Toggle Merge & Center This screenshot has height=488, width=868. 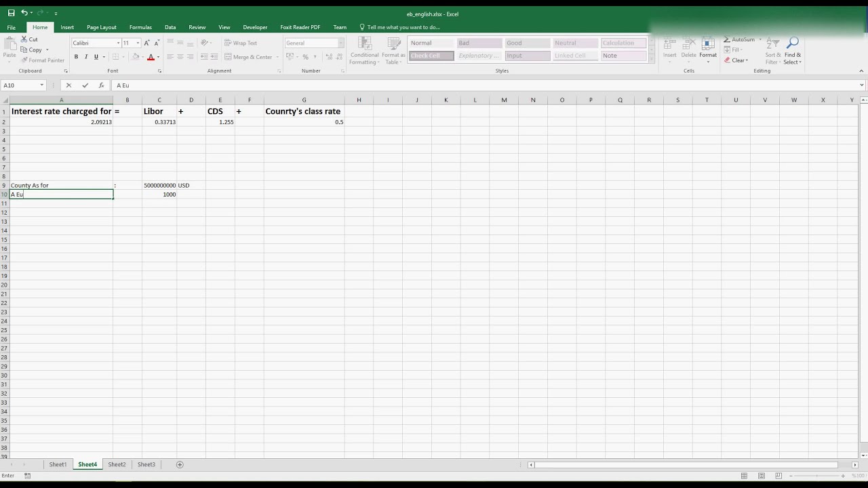pyautogui.click(x=248, y=57)
